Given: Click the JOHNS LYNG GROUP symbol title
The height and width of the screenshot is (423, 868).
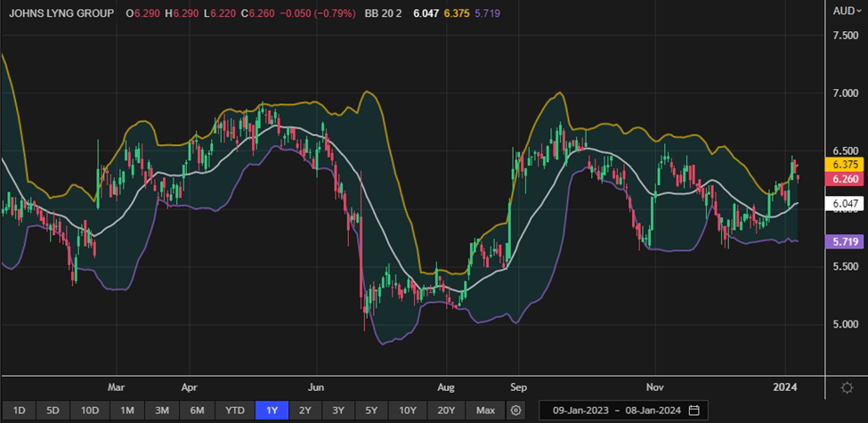Looking at the screenshot, I should (x=60, y=14).
